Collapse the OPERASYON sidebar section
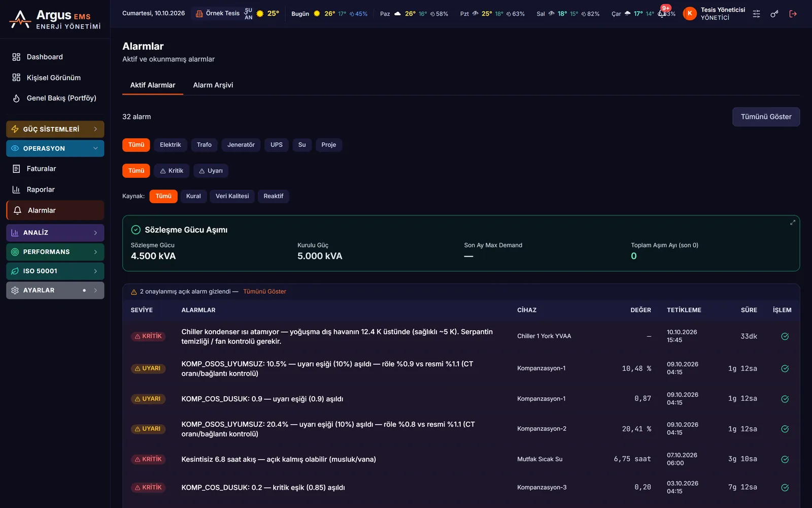 tap(55, 148)
